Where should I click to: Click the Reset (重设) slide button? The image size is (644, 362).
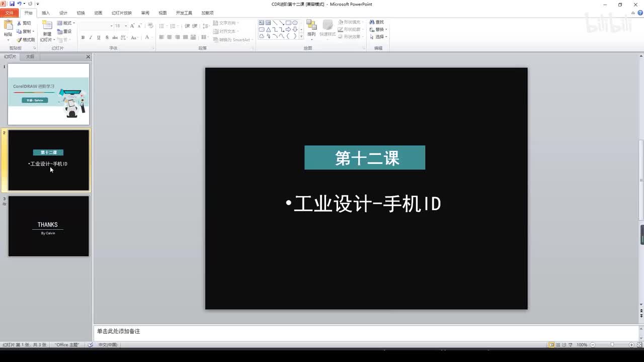pyautogui.click(x=64, y=31)
